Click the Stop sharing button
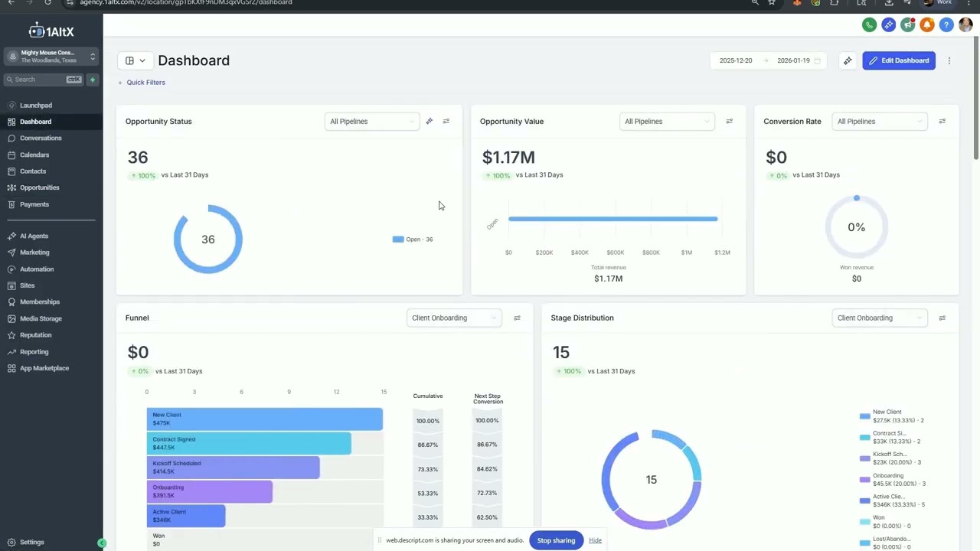 click(556, 540)
